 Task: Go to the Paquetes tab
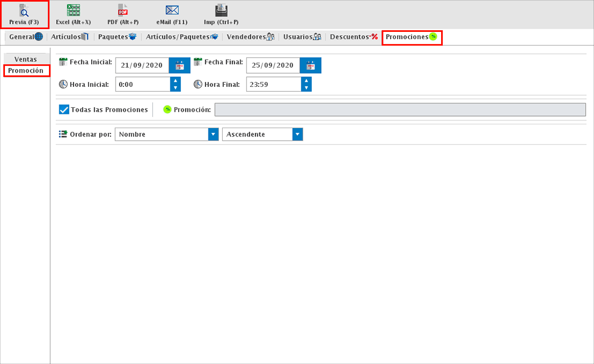117,37
